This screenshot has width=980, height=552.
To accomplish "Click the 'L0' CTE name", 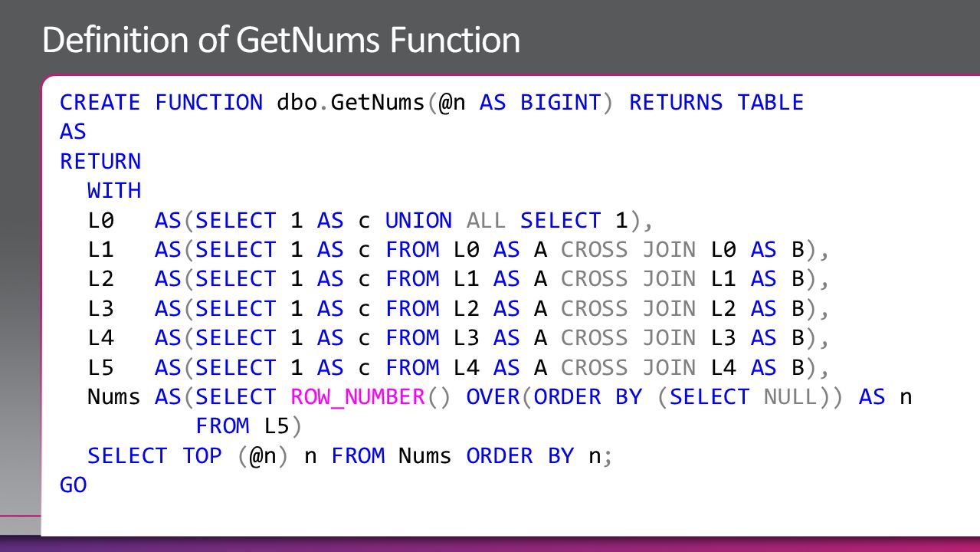I will (x=100, y=221).
